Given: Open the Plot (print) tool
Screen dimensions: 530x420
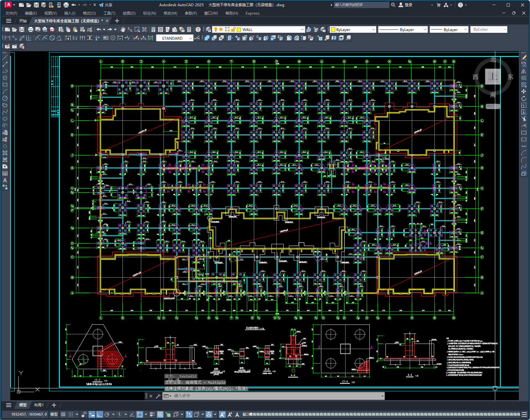Looking at the screenshot, I should (30, 29).
